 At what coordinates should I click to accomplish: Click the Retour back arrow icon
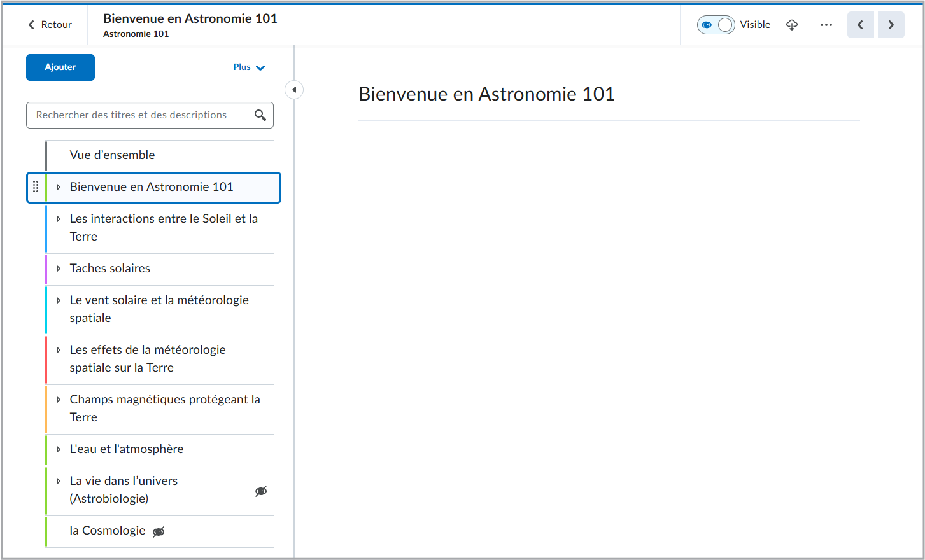pos(31,25)
